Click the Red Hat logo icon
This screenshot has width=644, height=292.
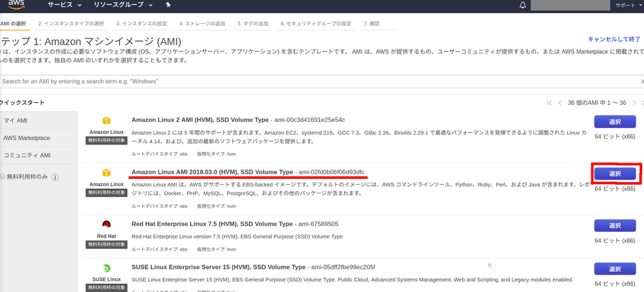point(106,224)
